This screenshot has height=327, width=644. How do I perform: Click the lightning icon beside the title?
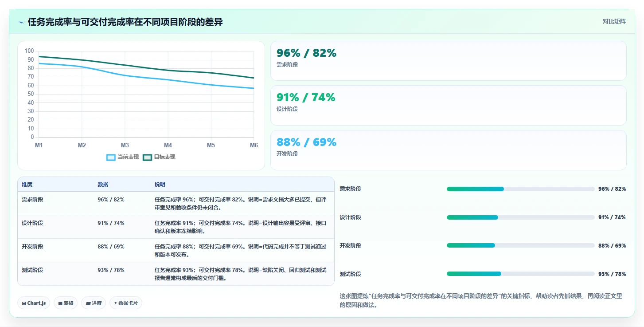pos(21,22)
